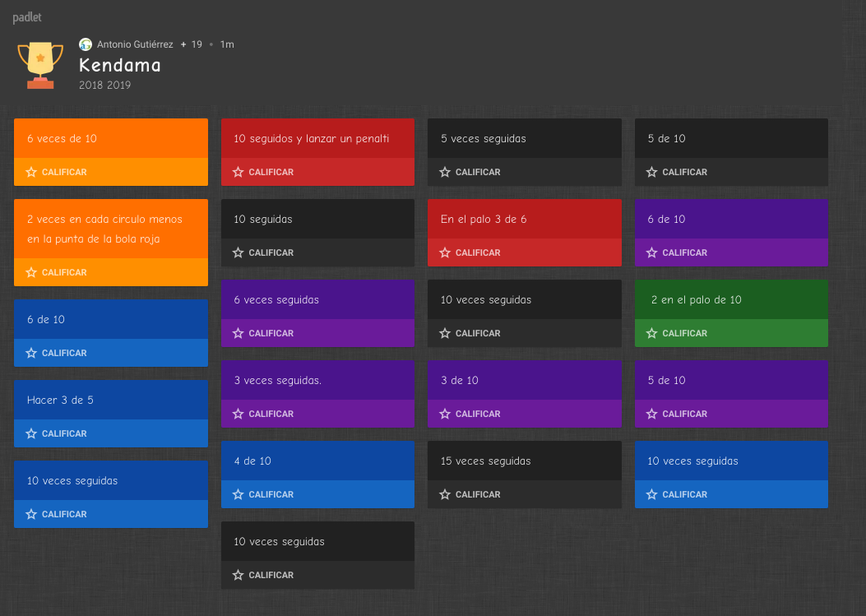Click the padlet logo
The height and width of the screenshot is (616, 866).
click(x=27, y=17)
